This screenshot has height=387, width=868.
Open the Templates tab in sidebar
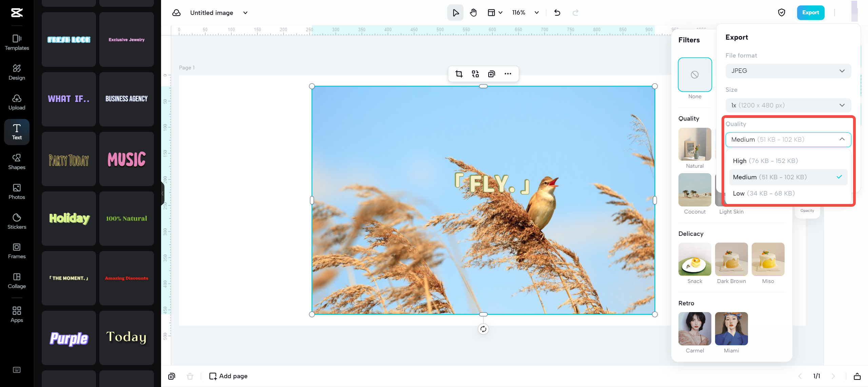click(x=17, y=42)
